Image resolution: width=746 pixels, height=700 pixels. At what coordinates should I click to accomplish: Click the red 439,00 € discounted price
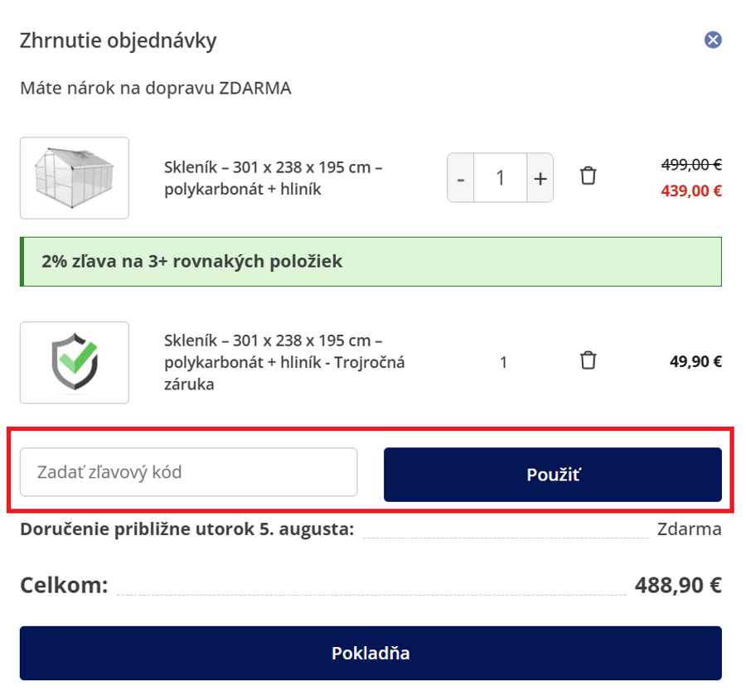click(691, 191)
